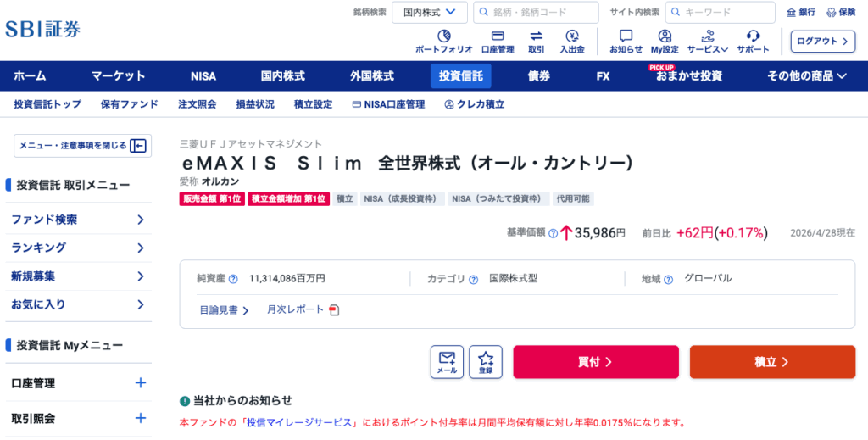Open the お知らせ notifications icon

626,37
